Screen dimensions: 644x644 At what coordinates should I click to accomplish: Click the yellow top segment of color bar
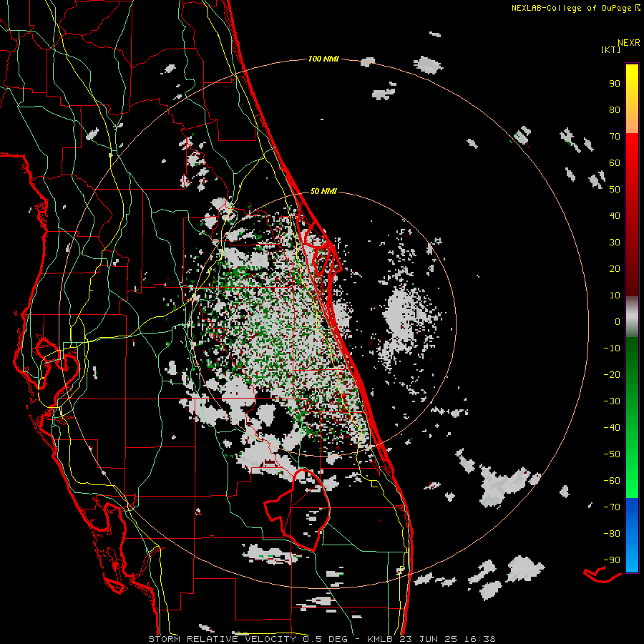click(x=632, y=99)
